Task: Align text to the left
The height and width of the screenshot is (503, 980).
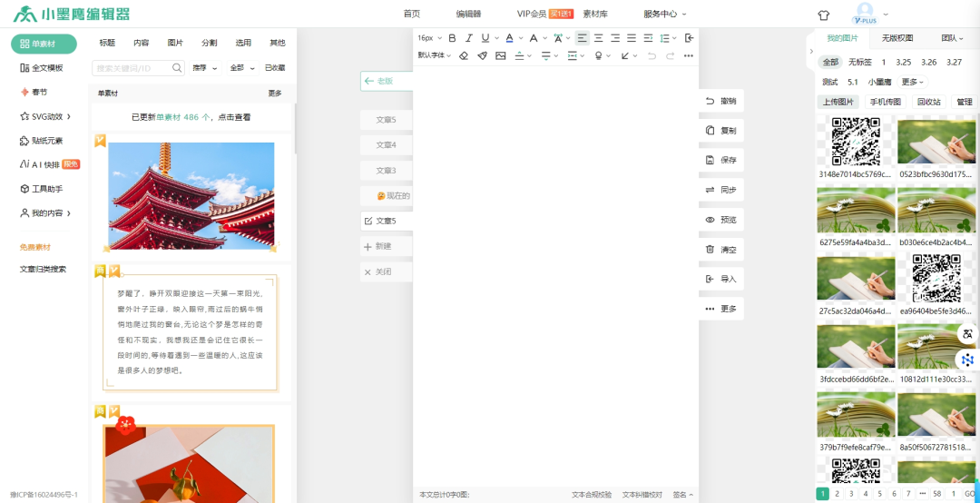Action: 582,38
